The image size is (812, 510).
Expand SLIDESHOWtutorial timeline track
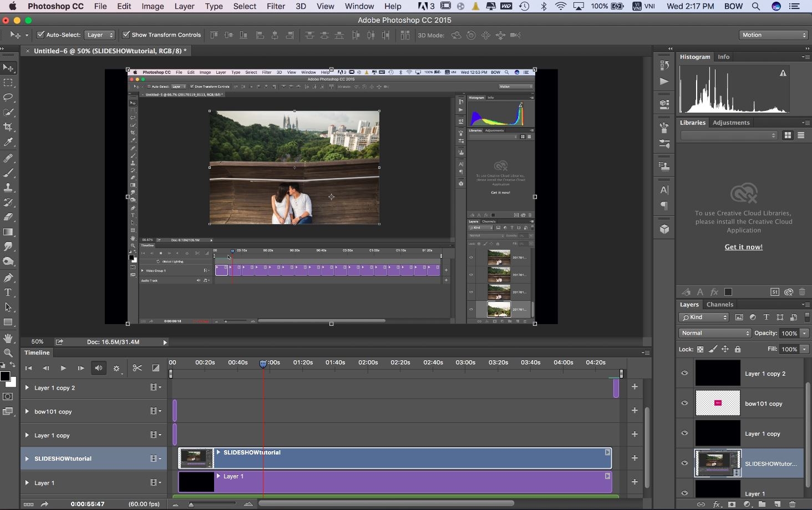click(27, 458)
